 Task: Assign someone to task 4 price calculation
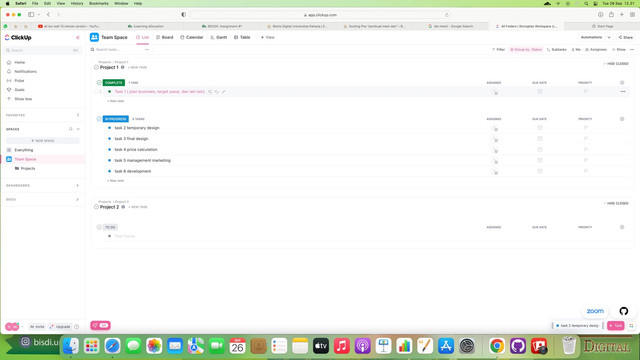[495, 150]
